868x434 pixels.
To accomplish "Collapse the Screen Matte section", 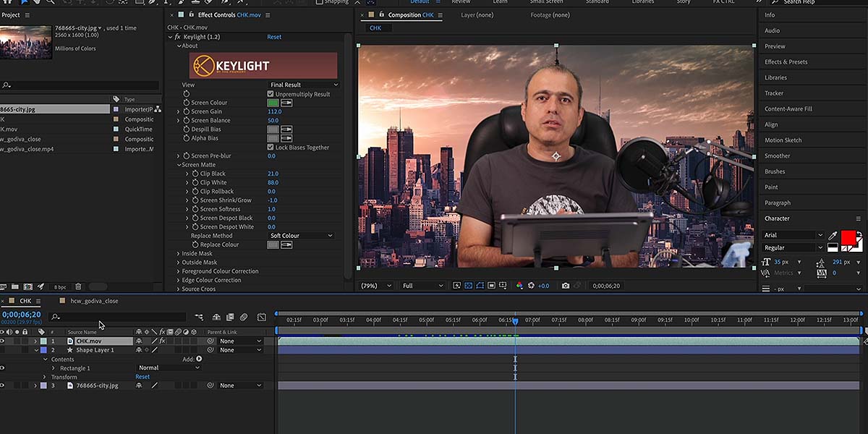I will click(179, 165).
